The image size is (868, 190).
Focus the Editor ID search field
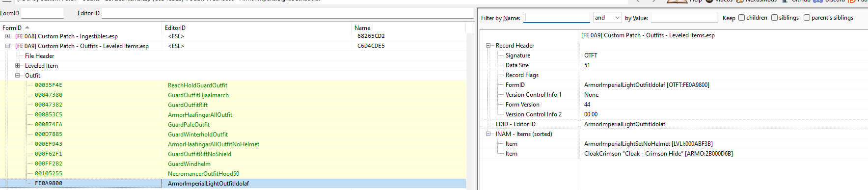[x=288, y=13]
